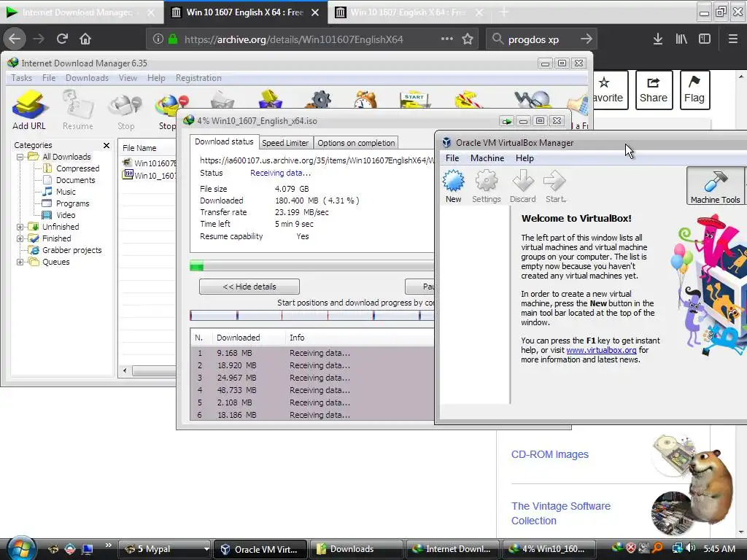Open browser library icon
Viewport: 747px width, 560px height.
coord(681,39)
